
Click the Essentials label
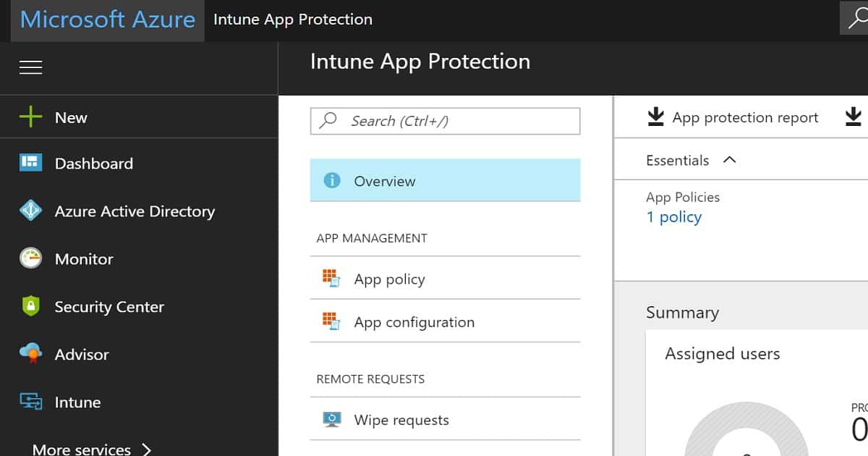[677, 160]
